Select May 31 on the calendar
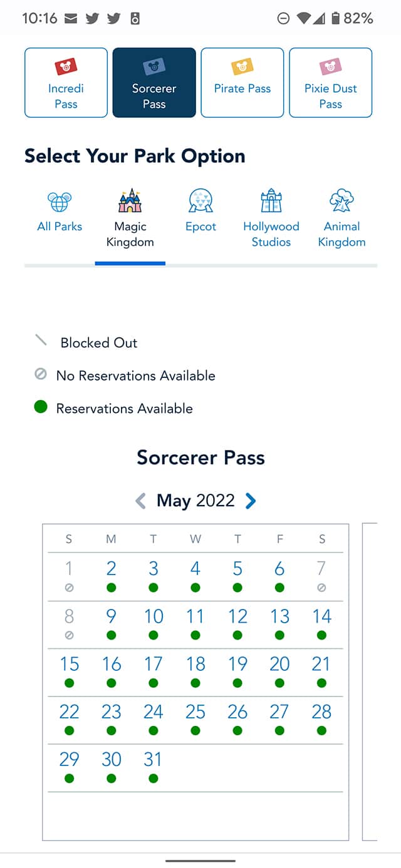 [x=154, y=766]
